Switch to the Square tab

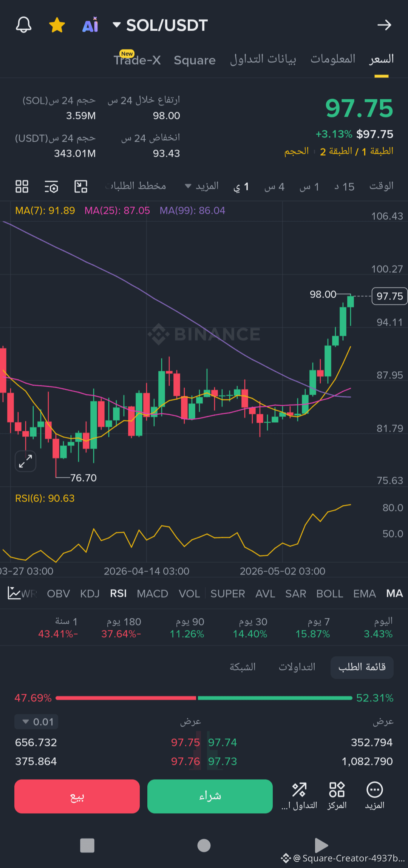point(195,60)
